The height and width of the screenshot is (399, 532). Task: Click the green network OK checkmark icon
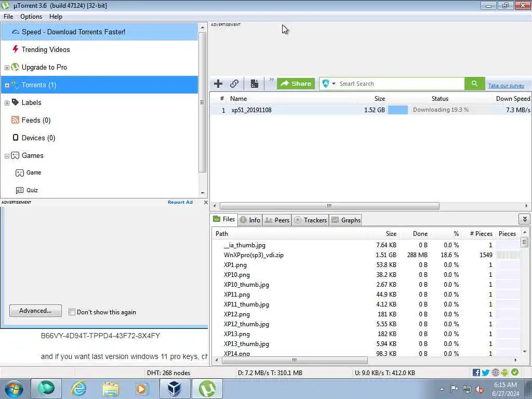coord(515,372)
